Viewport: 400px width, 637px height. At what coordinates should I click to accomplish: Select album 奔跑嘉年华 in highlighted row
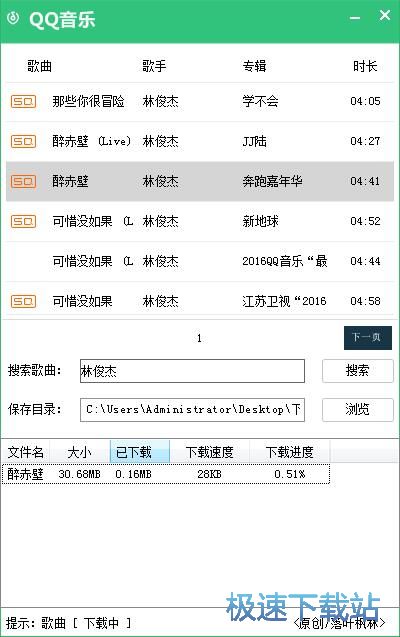[x=272, y=181]
